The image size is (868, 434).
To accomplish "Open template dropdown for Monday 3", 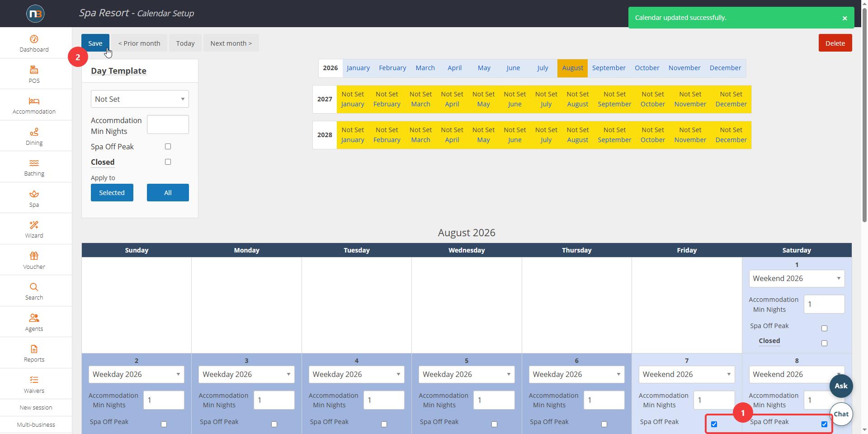I will pos(246,374).
